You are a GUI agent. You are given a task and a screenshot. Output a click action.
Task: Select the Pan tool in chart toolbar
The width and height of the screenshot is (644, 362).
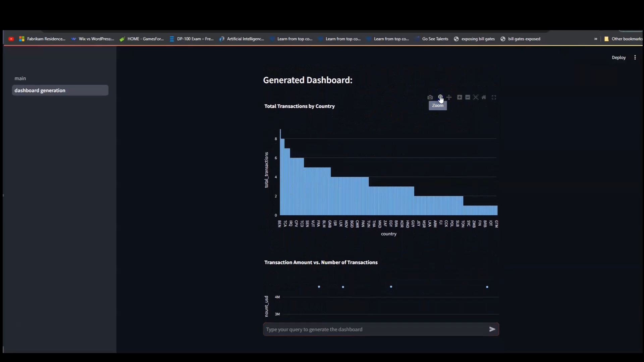[449, 97]
